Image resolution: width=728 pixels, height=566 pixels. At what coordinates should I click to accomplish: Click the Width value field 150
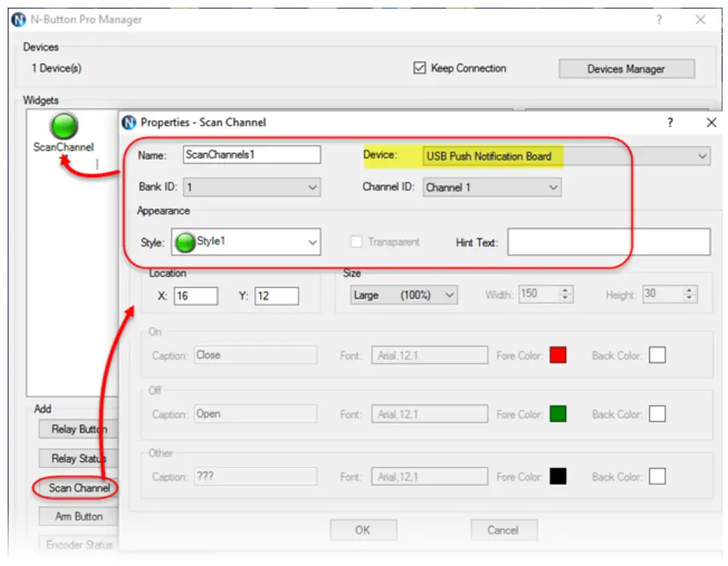click(x=538, y=294)
